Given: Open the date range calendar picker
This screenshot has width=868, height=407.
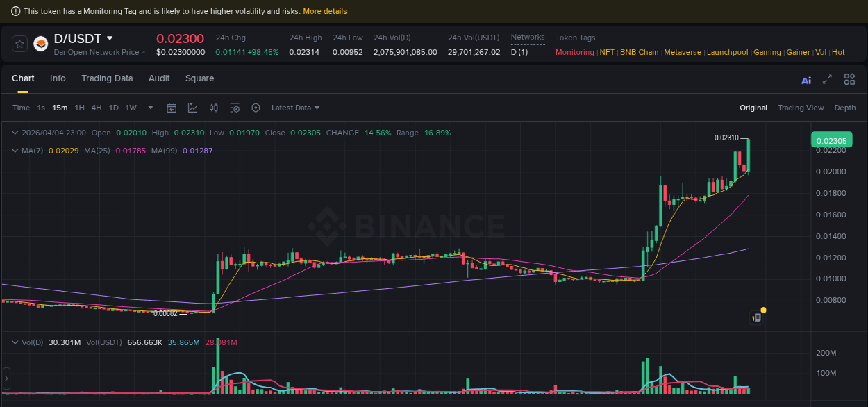Looking at the screenshot, I should tap(172, 108).
